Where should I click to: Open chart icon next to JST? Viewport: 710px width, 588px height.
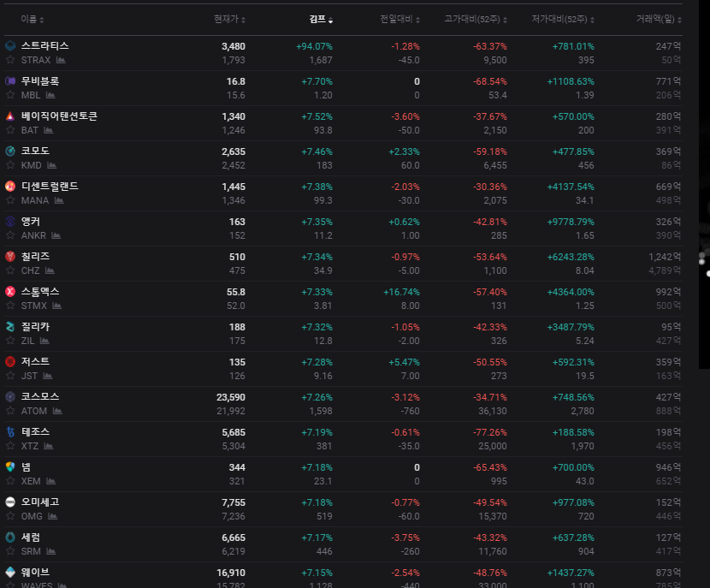48,376
